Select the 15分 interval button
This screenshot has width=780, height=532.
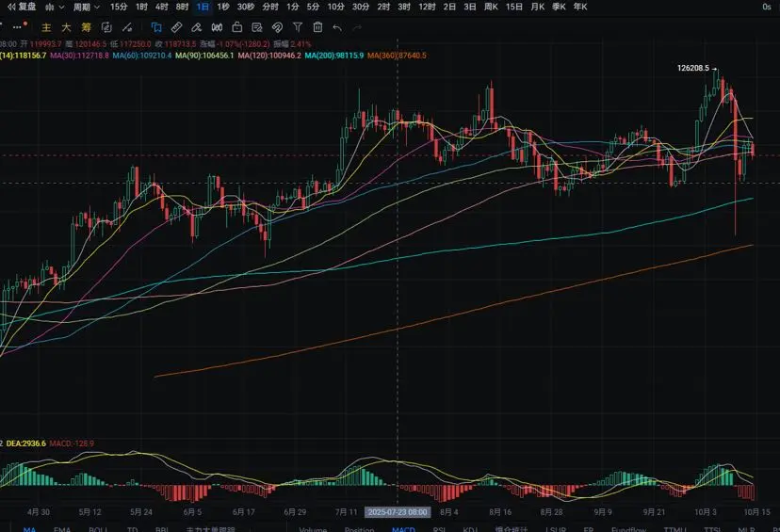[119, 7]
